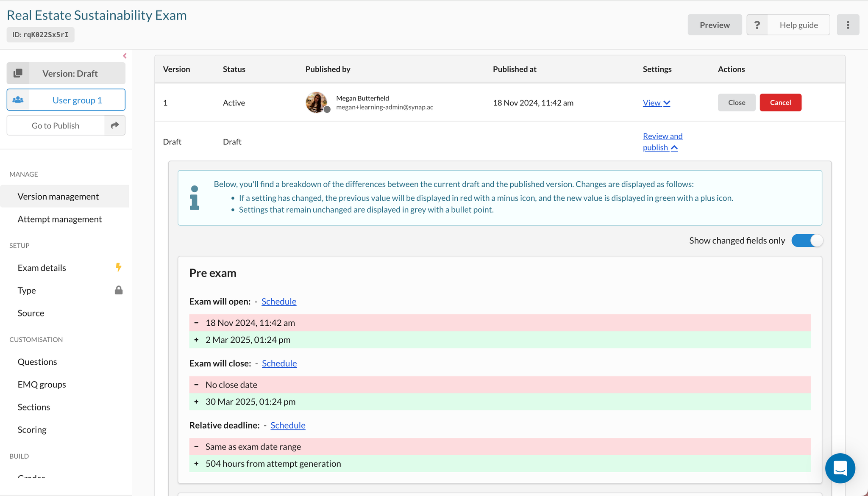
Task: Collapse the left sidebar with the chevron
Action: [125, 55]
